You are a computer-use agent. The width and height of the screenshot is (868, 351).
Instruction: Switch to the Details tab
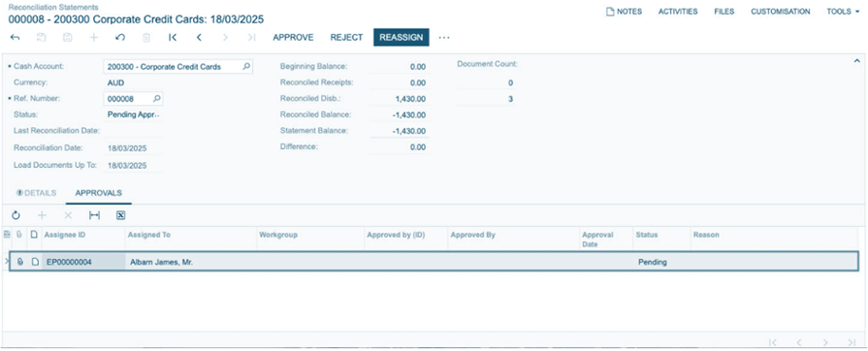pos(37,193)
